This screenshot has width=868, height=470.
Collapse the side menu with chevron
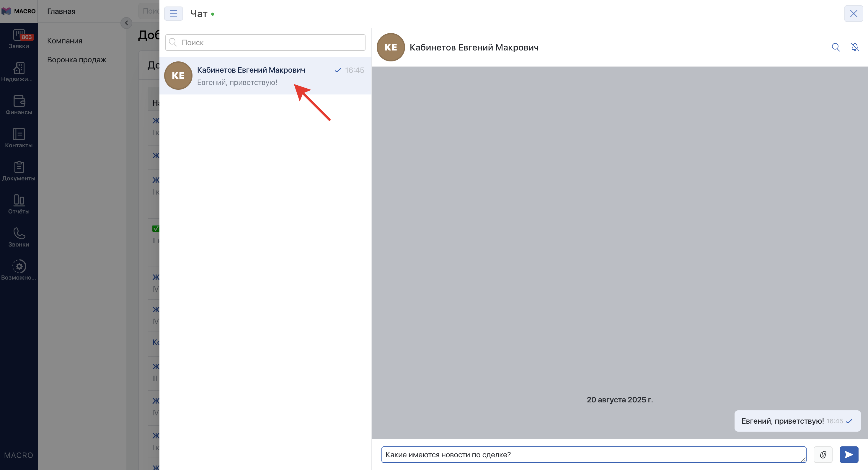[126, 23]
